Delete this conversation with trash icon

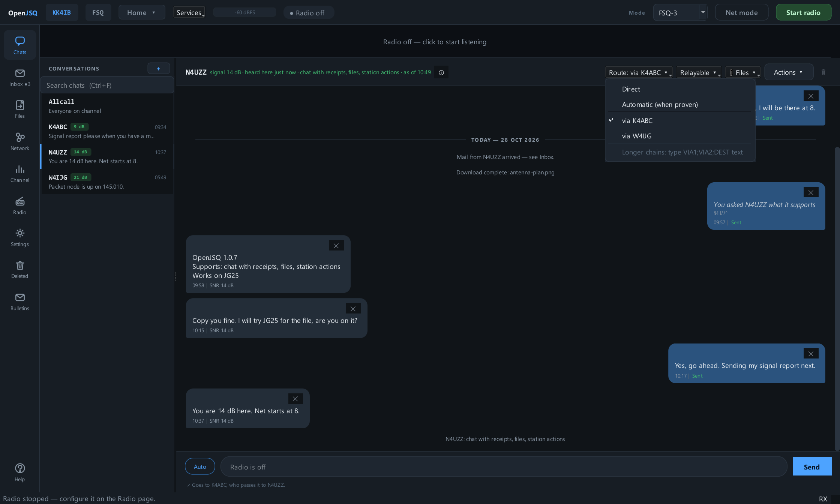(x=823, y=72)
